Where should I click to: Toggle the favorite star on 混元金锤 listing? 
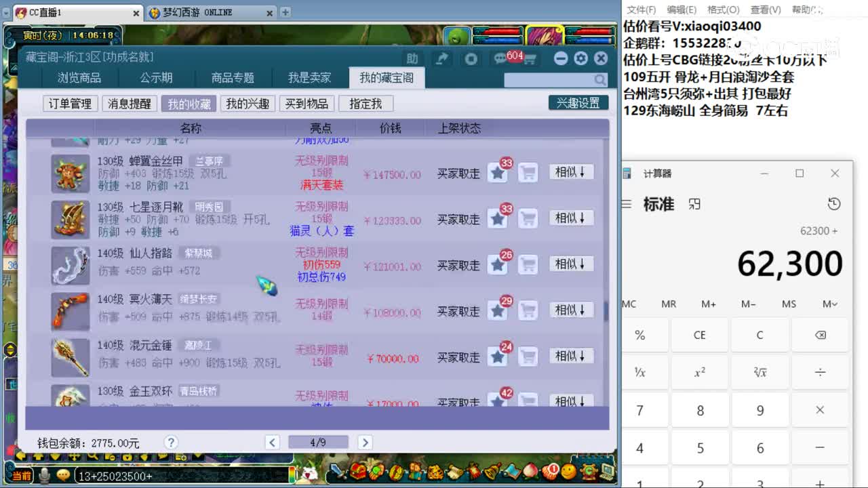pos(498,357)
